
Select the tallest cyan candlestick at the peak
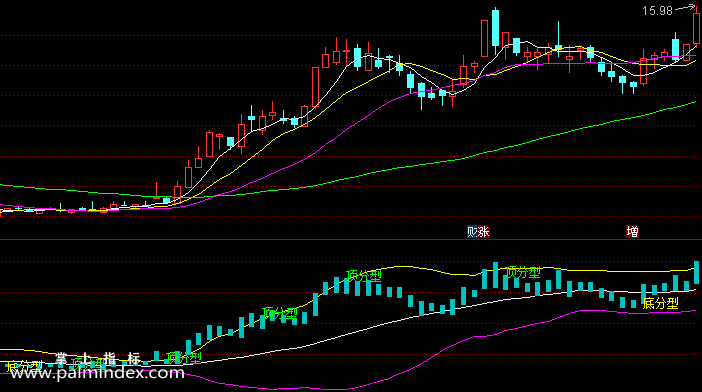tap(495, 27)
